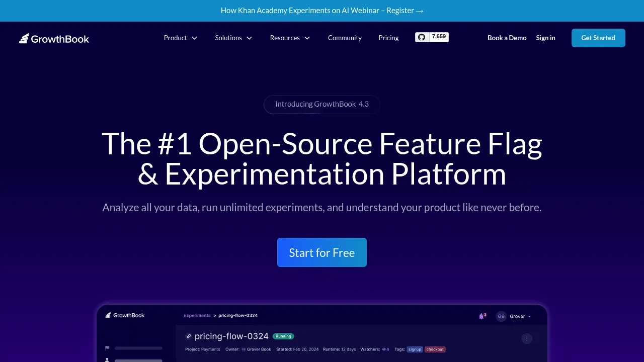The height and width of the screenshot is (362, 644).
Task: Click the GrowthBook logo in the header
Action: tap(54, 38)
